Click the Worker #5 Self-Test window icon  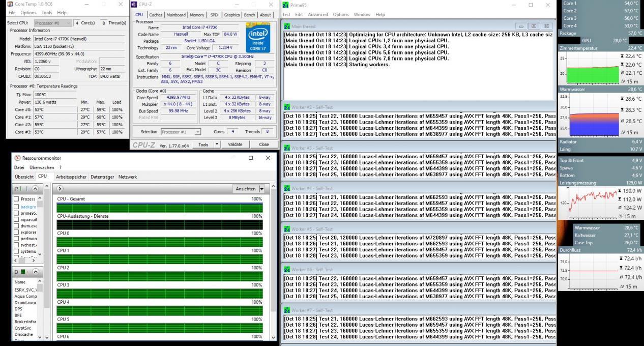coord(287,229)
